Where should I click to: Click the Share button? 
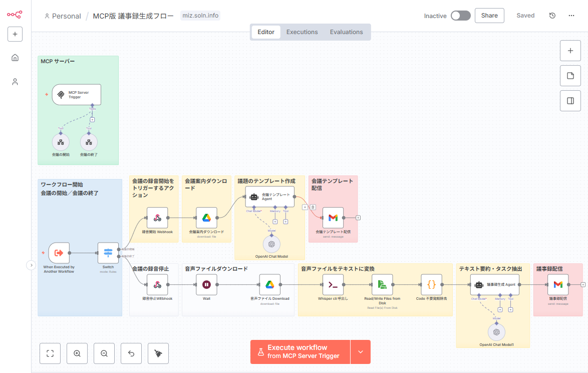(x=489, y=16)
